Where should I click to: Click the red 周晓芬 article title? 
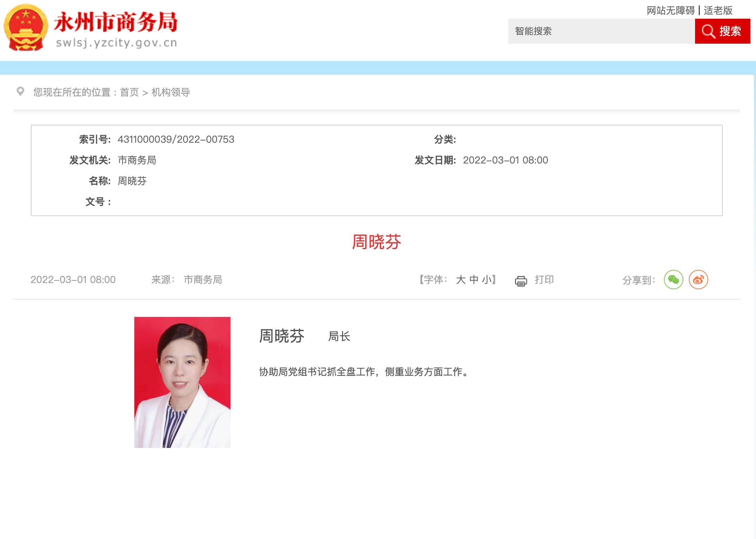point(377,242)
